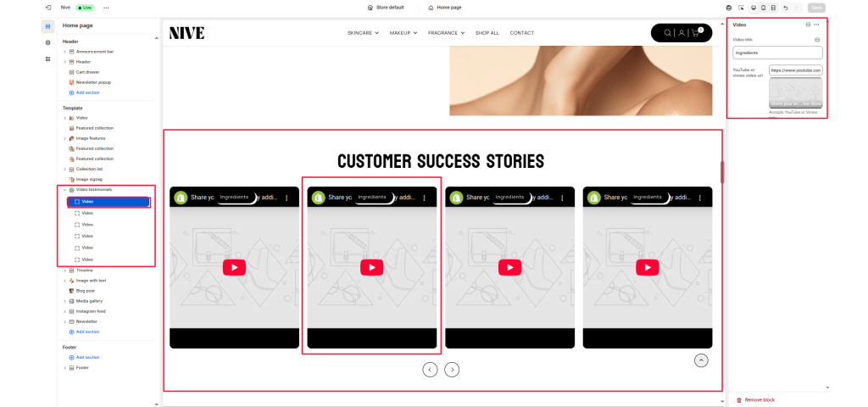Open the three-dot menu next to Live badge
Viewport: 868px width, 407px height.
pos(106,8)
